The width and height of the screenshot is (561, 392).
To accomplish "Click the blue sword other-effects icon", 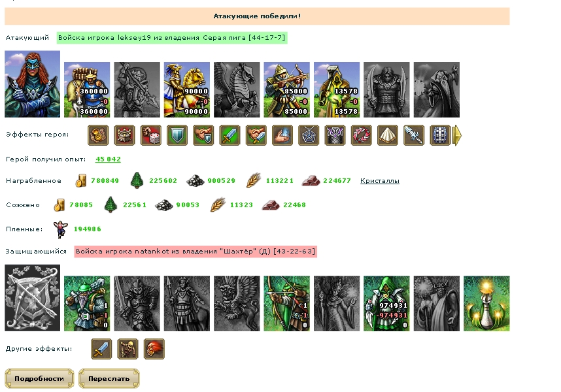I will 101,349.
